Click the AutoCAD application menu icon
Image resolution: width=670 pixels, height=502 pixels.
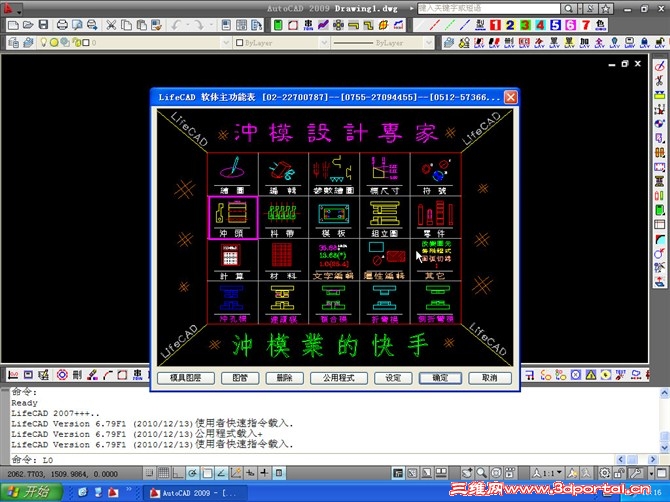(11, 8)
